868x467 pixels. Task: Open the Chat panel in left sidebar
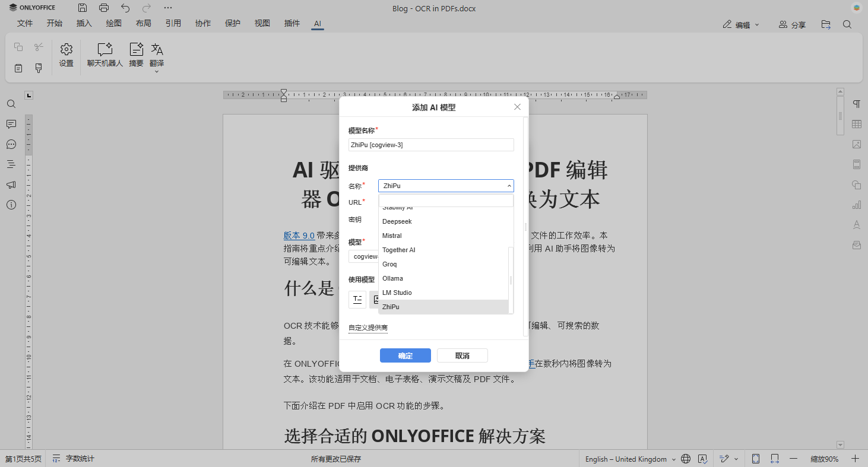click(11, 144)
